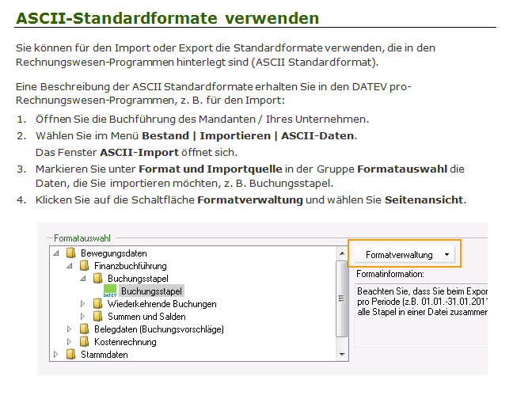The image size is (532, 399).
Task: Expand the Stammdaten tree node
Action: (56, 355)
